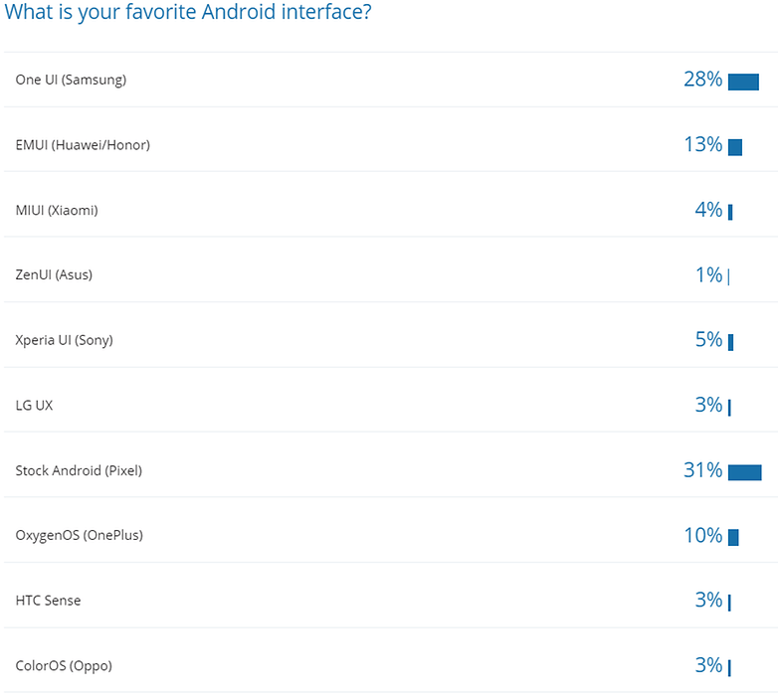
Task: Choose the EMUI (Huawei/Honor) poll entry
Action: coord(83,145)
